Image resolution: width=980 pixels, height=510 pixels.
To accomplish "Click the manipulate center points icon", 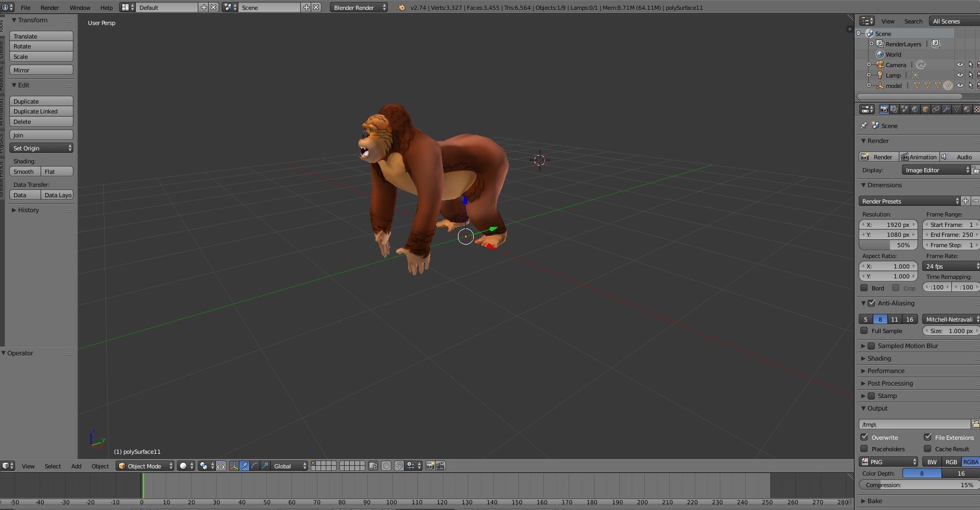I will point(221,466).
